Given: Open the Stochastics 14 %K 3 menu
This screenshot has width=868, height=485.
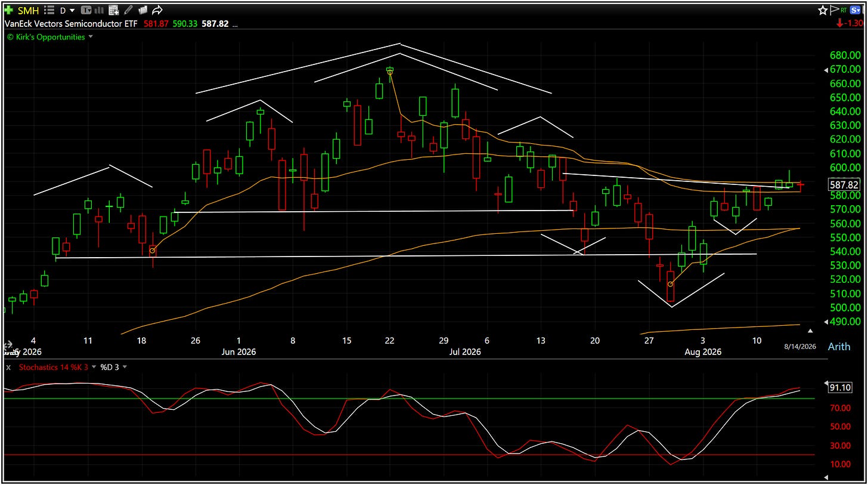Looking at the screenshot, I should [54, 367].
